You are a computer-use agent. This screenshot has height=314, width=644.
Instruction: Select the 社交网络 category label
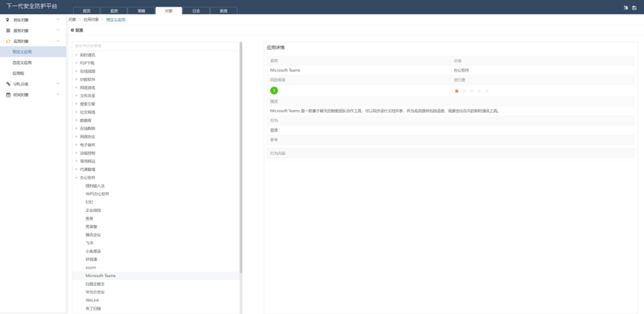tap(88, 112)
